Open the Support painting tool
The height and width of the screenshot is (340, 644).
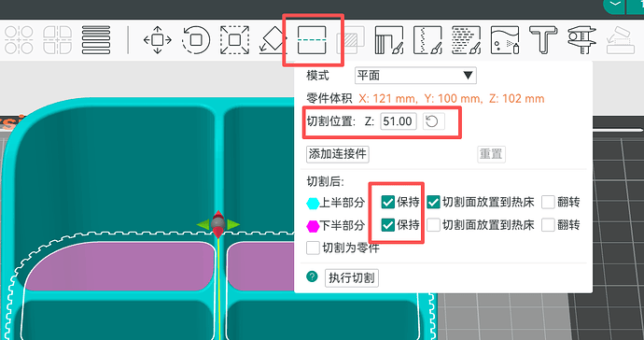pyautogui.click(x=389, y=40)
